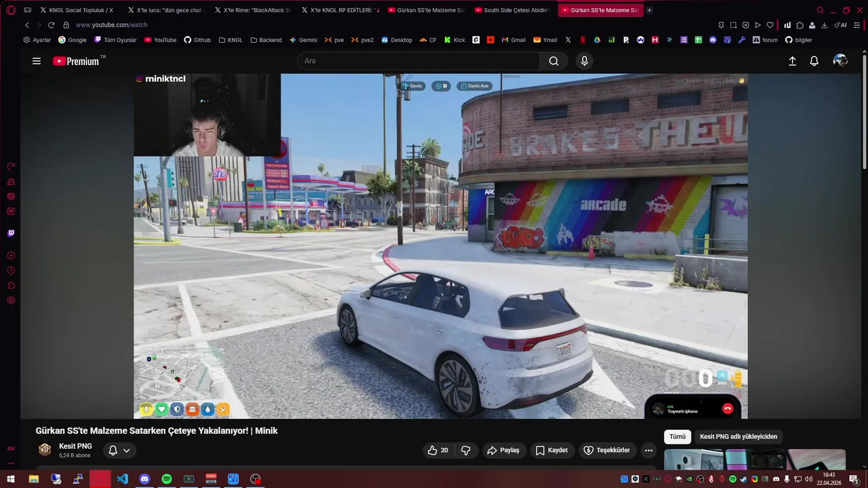
Task: Open the browser extensions cube icon
Action: [x=800, y=25]
